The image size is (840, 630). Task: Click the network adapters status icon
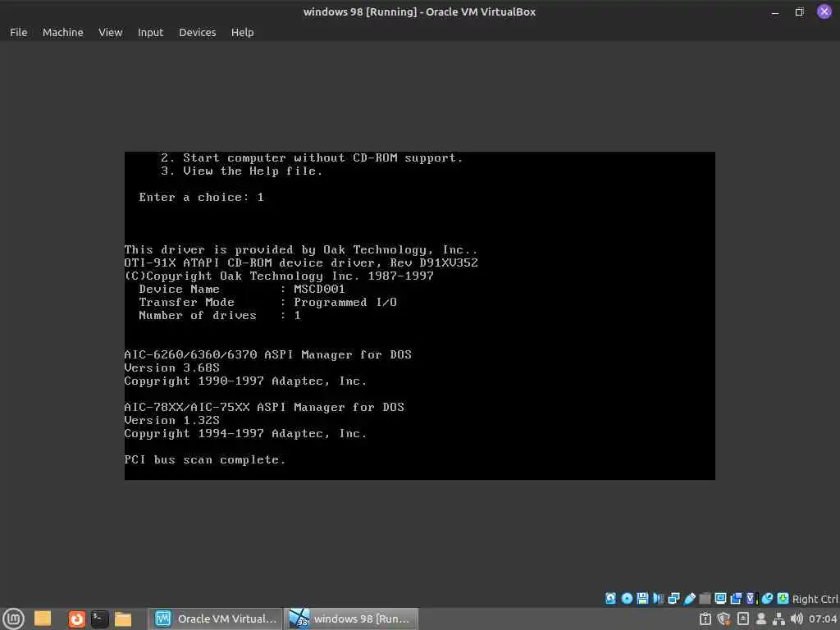[674, 598]
